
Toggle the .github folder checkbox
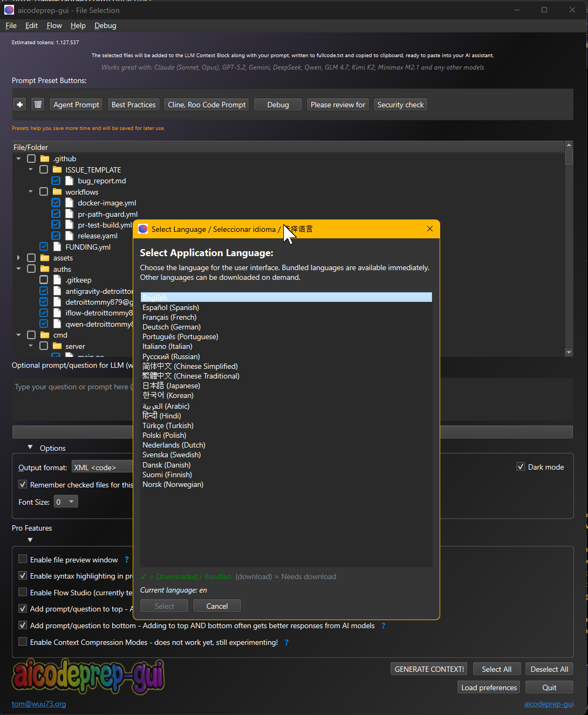tap(31, 159)
